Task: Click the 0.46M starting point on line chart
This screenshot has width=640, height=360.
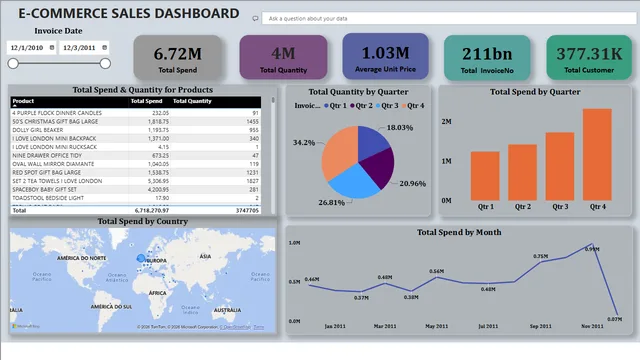Action: pos(310,285)
